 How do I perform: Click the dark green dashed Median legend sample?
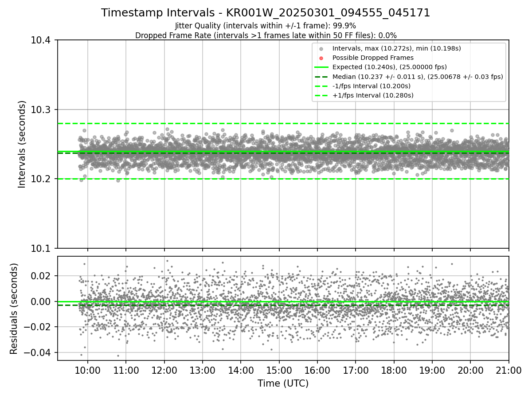point(321,77)
